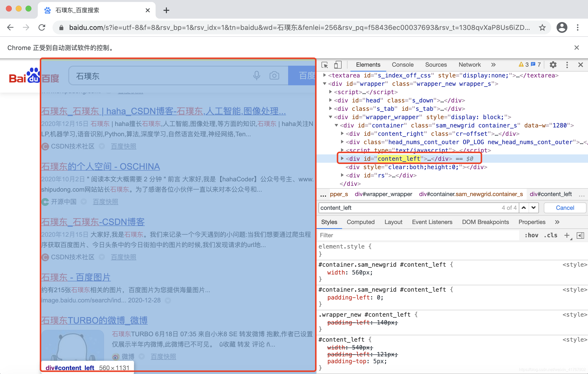588x374 pixels.
Task: Expand more DevTools panels chevron
Action: click(x=493, y=65)
